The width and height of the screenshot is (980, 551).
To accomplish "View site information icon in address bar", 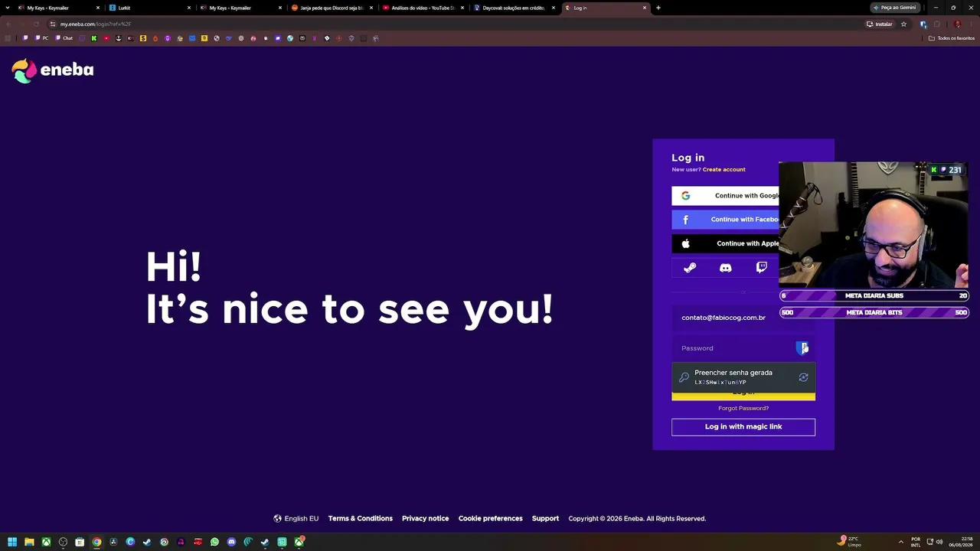I will click(x=53, y=24).
